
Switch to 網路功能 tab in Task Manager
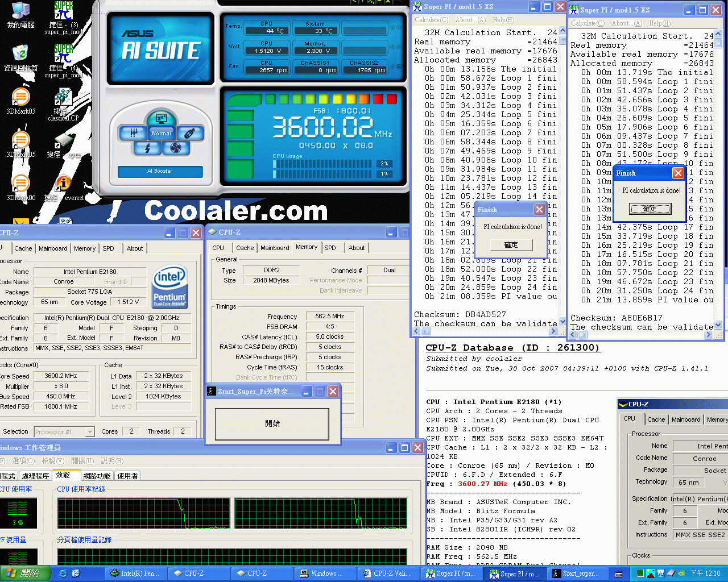click(x=97, y=476)
